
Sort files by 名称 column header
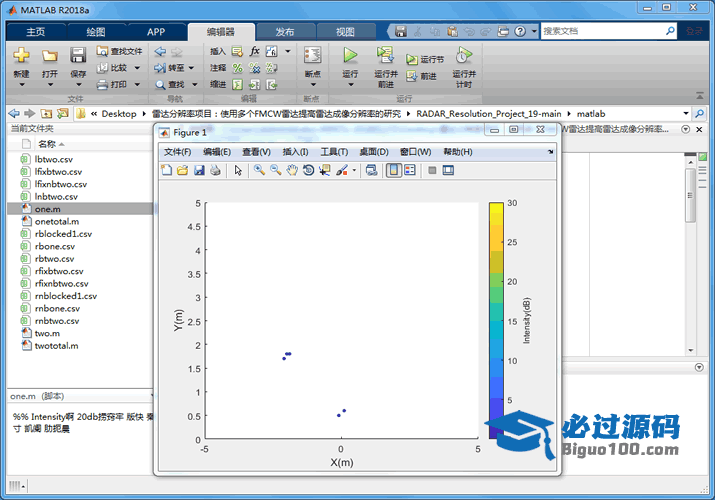[x=47, y=144]
